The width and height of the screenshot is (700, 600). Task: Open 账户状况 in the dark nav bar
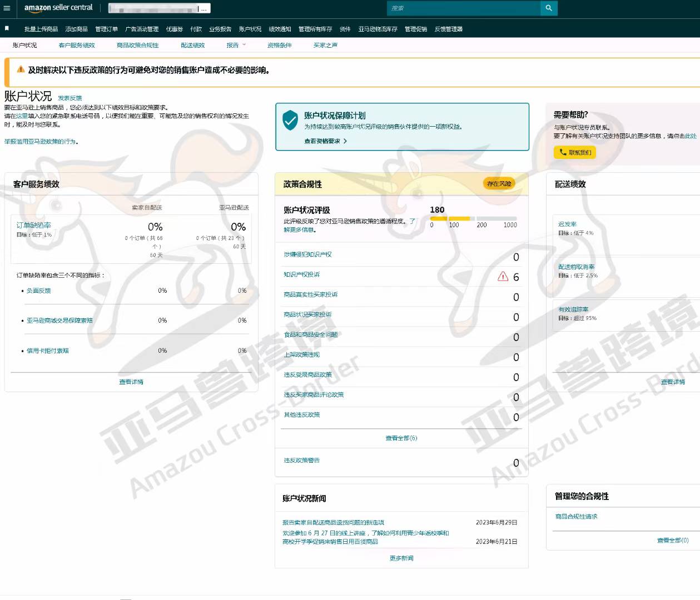click(250, 29)
